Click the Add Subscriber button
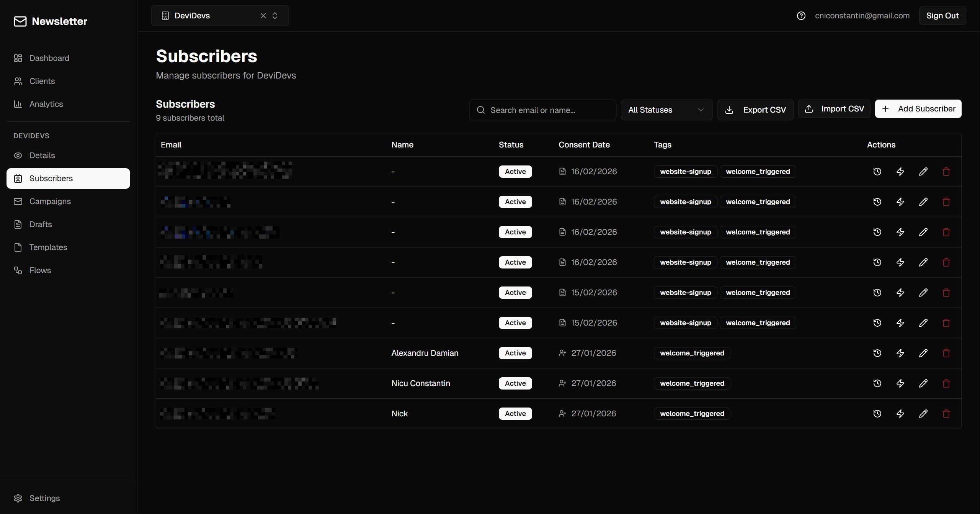 click(x=918, y=109)
